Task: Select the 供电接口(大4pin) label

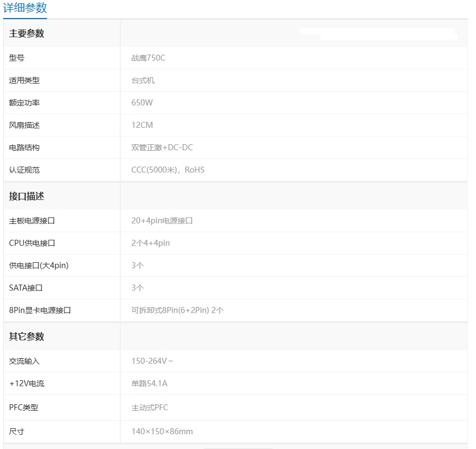Action: pos(39,266)
